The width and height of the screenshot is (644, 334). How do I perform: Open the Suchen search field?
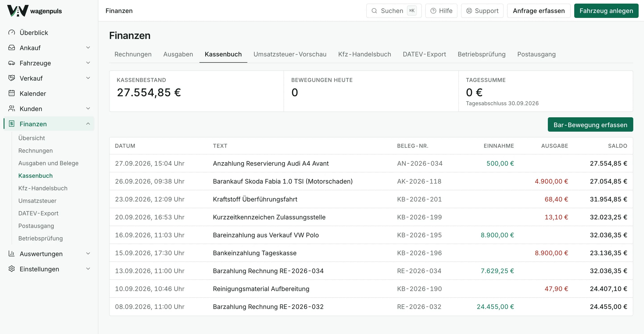click(394, 11)
